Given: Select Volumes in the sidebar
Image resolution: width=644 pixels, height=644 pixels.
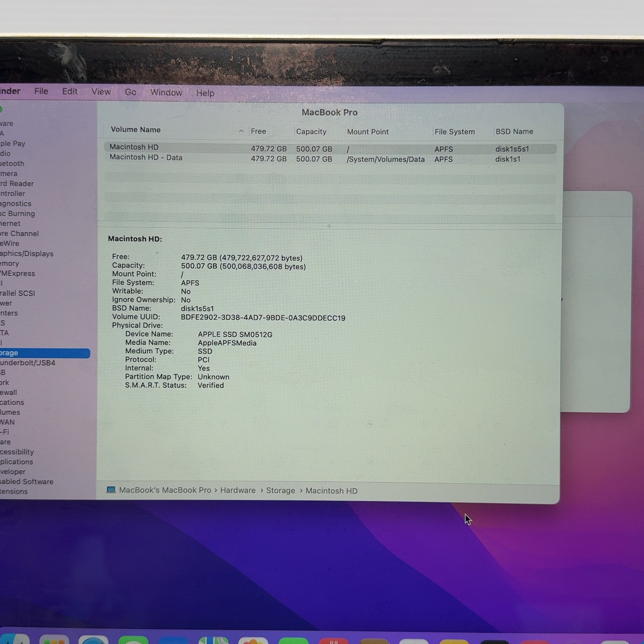Looking at the screenshot, I should point(10,412).
